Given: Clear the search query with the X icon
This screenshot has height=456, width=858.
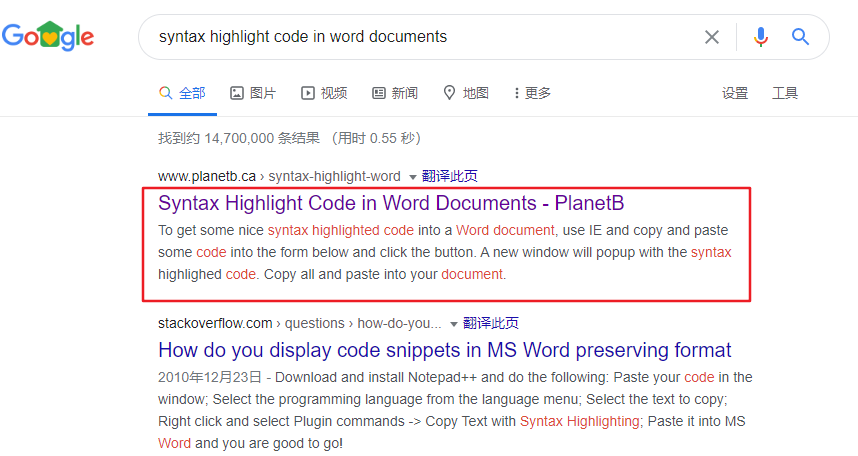Looking at the screenshot, I should pyautogui.click(x=711, y=37).
